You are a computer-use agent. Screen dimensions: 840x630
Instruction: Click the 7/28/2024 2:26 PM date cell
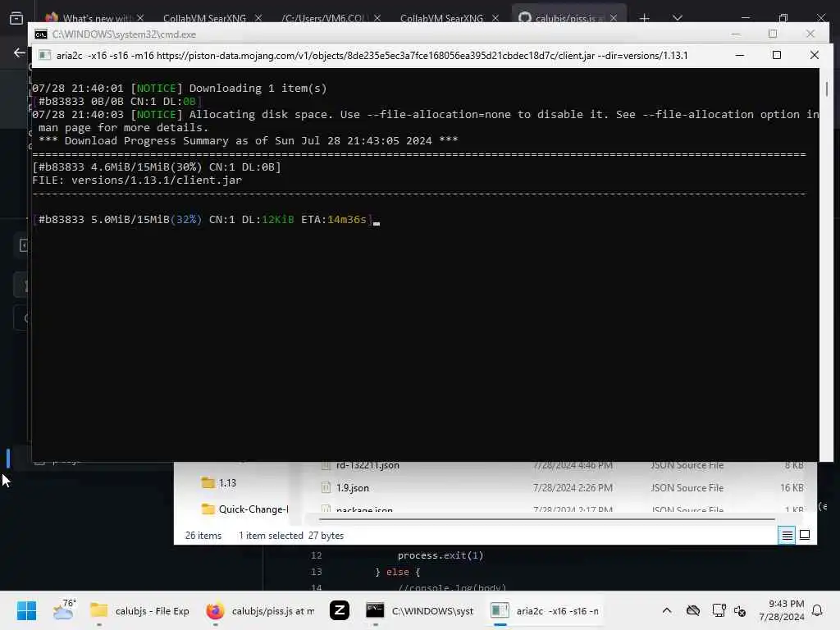pos(573,488)
